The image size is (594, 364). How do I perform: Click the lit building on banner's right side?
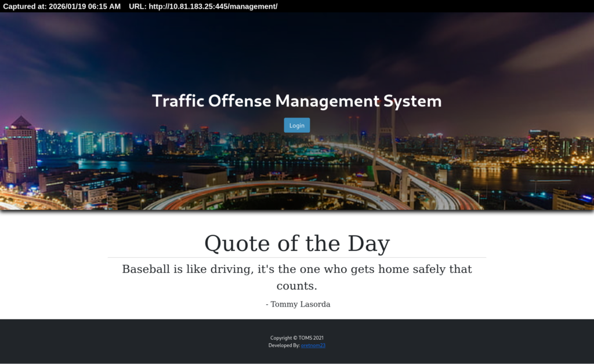tap(544, 145)
